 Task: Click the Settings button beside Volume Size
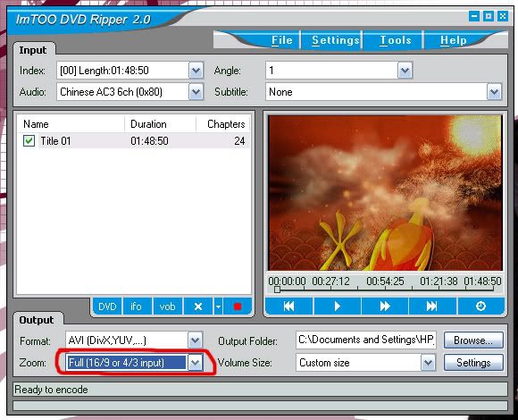click(473, 363)
